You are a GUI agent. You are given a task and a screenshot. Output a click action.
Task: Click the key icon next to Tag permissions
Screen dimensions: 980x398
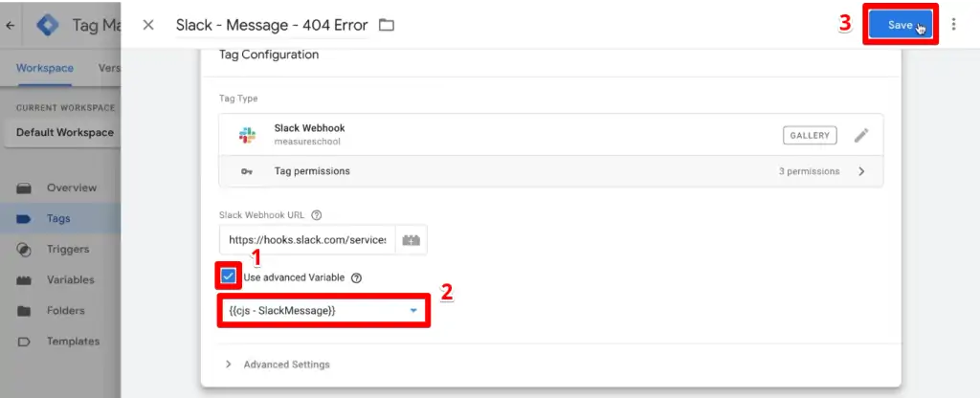coord(247,171)
